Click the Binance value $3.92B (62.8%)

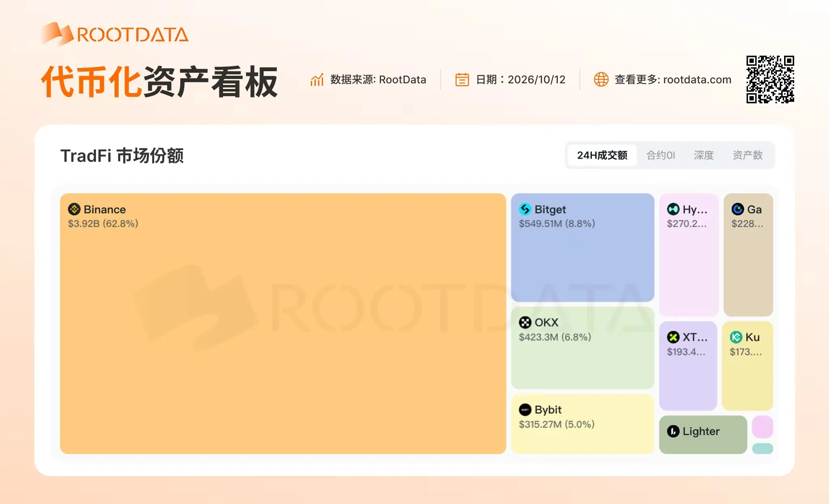103,224
